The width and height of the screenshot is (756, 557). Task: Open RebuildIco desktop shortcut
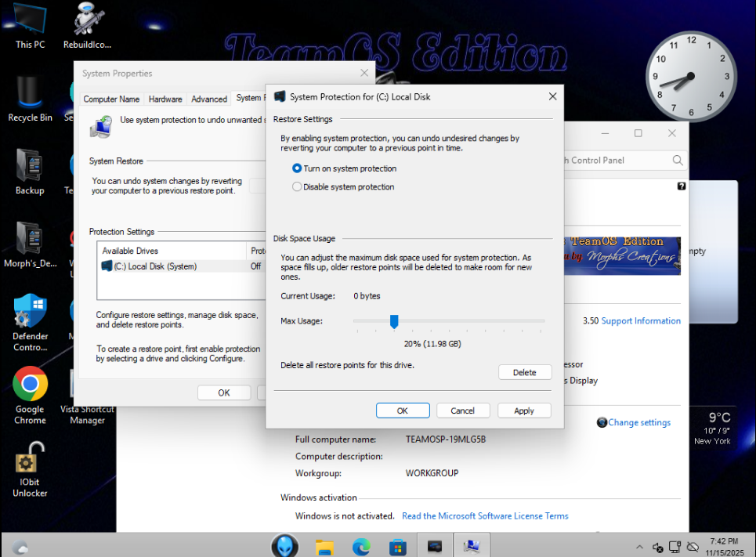pos(87,26)
